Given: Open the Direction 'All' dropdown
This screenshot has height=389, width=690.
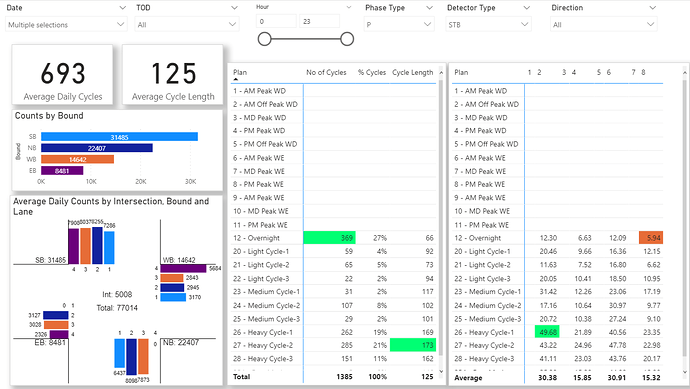Looking at the screenshot, I should (x=604, y=25).
